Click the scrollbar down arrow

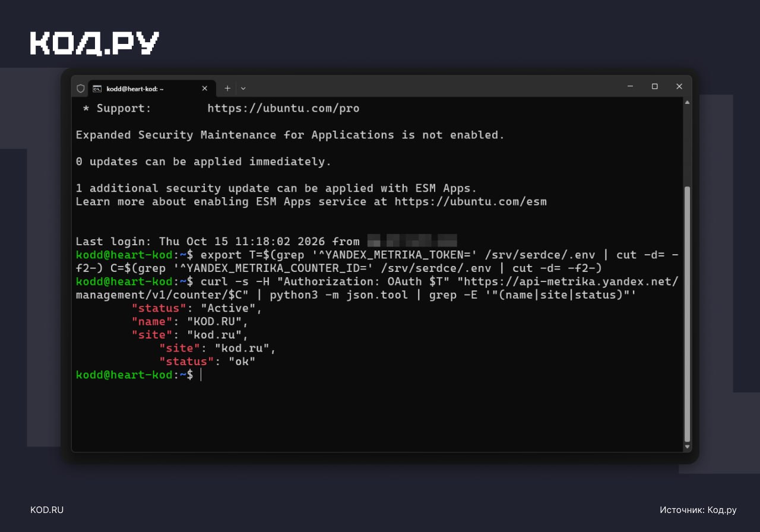[687, 446]
